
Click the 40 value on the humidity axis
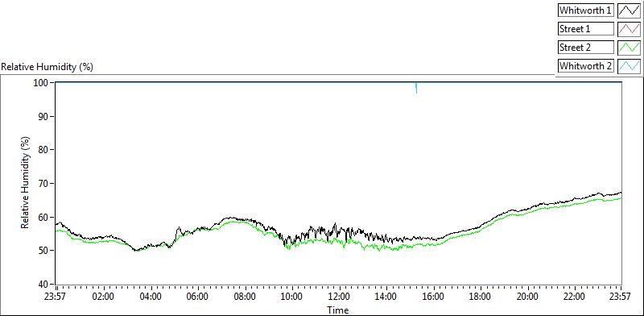coord(44,284)
